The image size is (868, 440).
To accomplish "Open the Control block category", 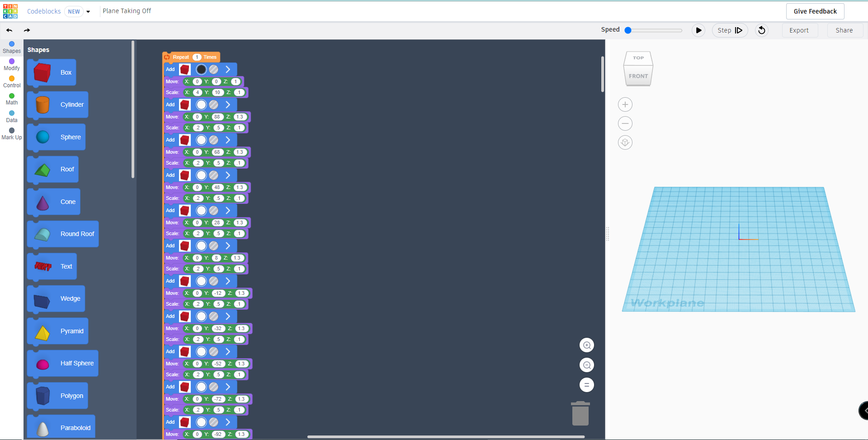I will click(11, 82).
